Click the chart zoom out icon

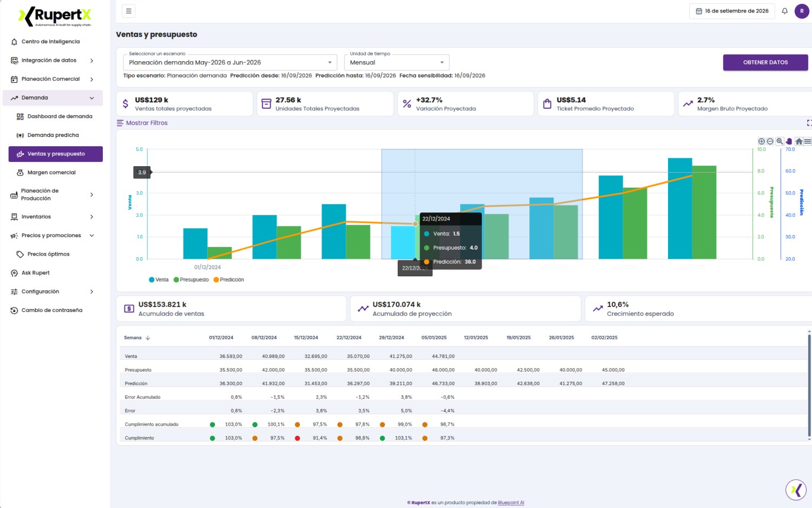click(770, 141)
